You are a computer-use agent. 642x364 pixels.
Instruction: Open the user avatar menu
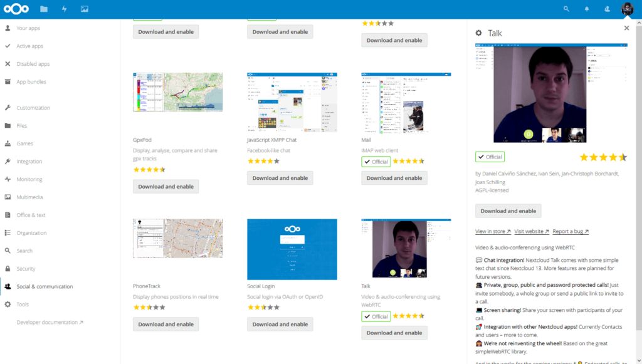pyautogui.click(x=627, y=9)
